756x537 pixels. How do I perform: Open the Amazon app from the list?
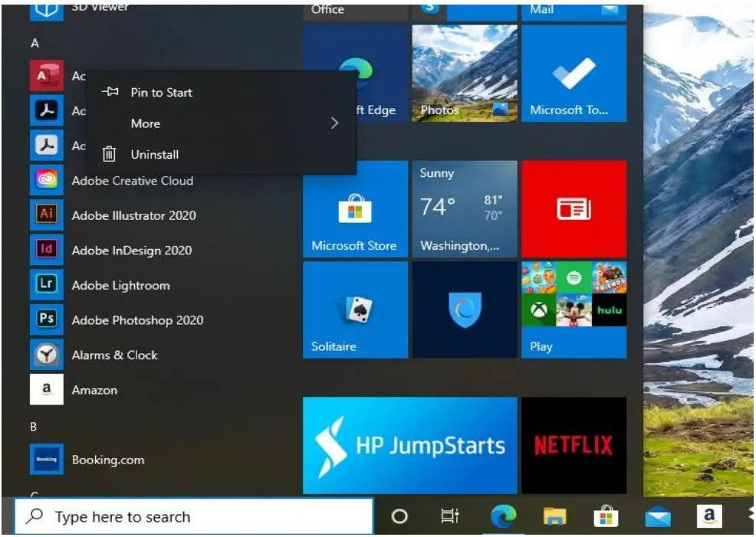pyautogui.click(x=95, y=390)
